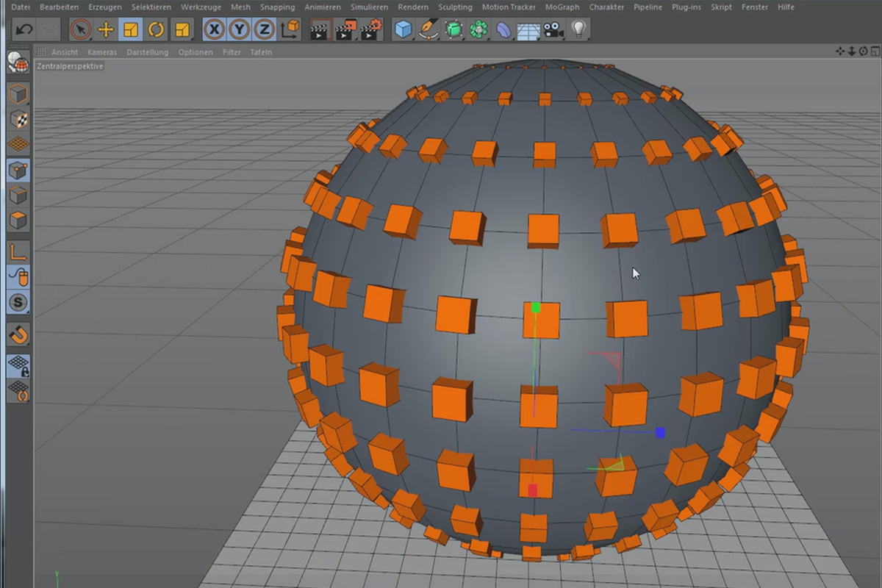Open the MoGraph menu
The width and height of the screenshot is (882, 588).
561,7
